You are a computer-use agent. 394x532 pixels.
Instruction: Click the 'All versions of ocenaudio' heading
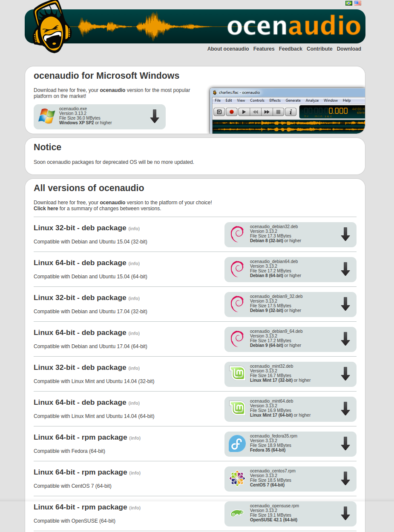pos(89,188)
